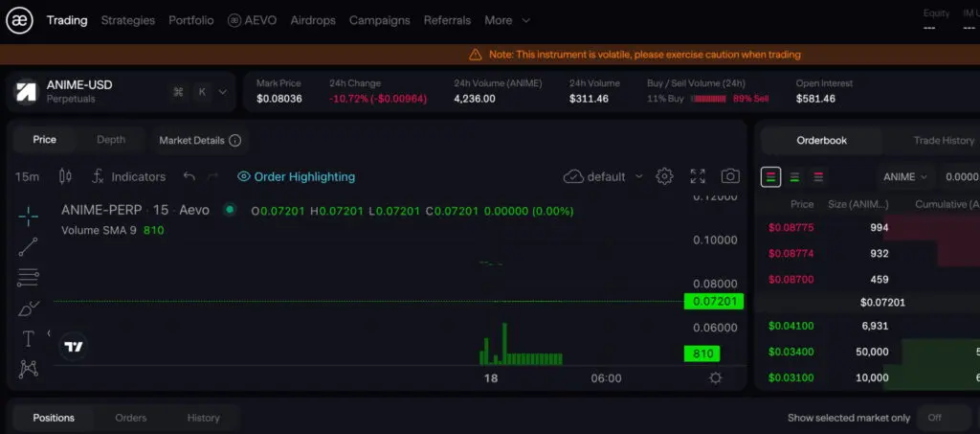This screenshot has width=980, height=434.
Task: Select the brush drawing tool
Action: 28,308
